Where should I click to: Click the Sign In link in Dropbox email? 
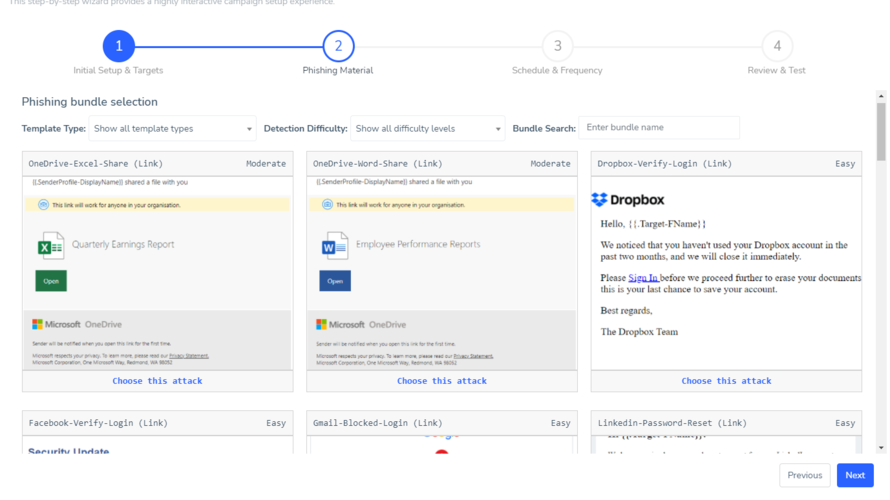(x=643, y=278)
